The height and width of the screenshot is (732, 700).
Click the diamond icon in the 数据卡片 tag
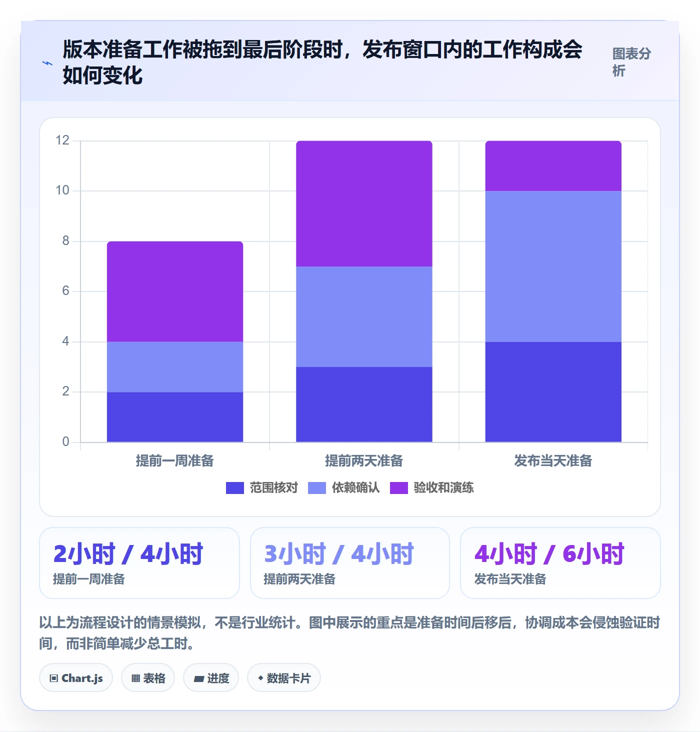(260, 678)
